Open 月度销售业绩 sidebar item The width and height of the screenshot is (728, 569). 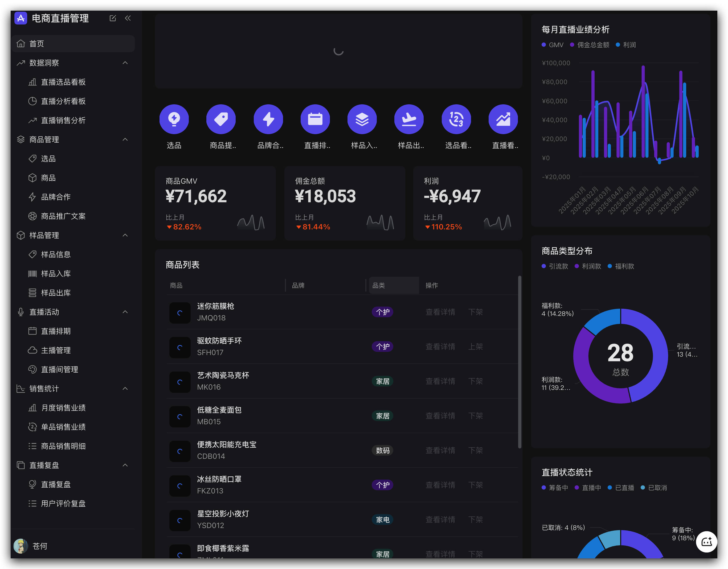pyautogui.click(x=63, y=408)
